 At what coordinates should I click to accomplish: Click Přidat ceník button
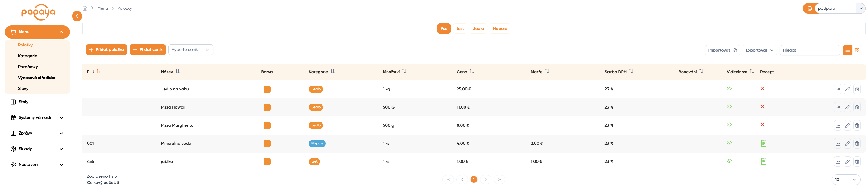[147, 49]
